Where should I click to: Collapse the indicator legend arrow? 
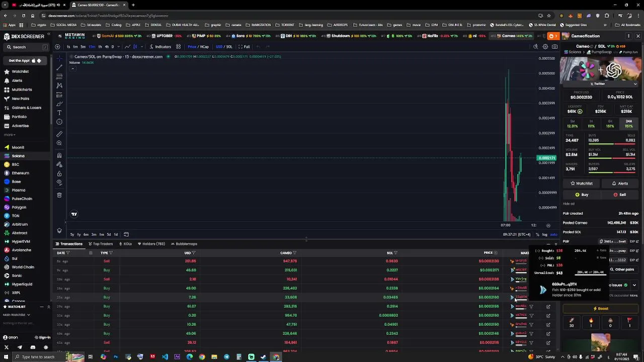click(72, 68)
